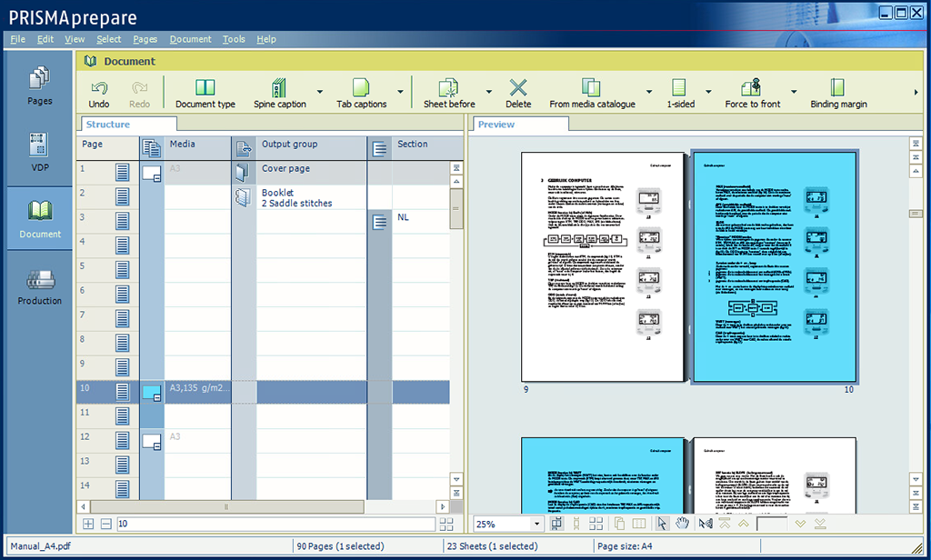Open the Force to front dropdown arrow
The height and width of the screenshot is (560, 931).
pyautogui.click(x=794, y=92)
